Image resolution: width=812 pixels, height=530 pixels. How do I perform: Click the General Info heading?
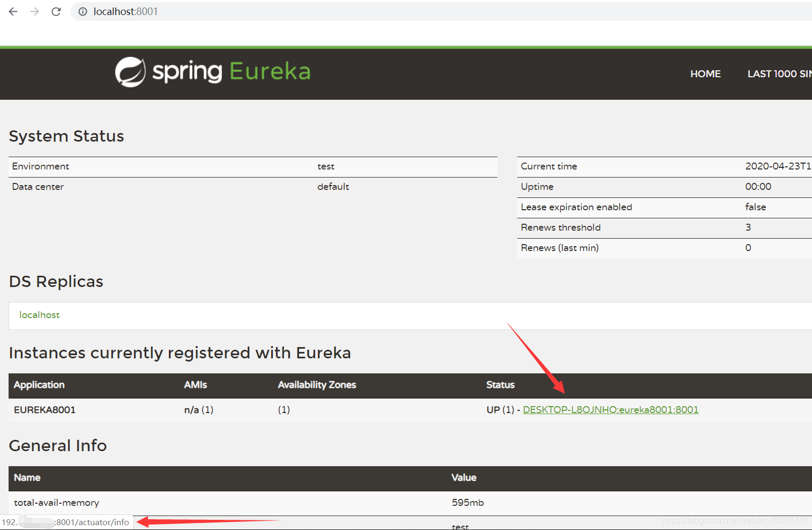click(x=58, y=446)
